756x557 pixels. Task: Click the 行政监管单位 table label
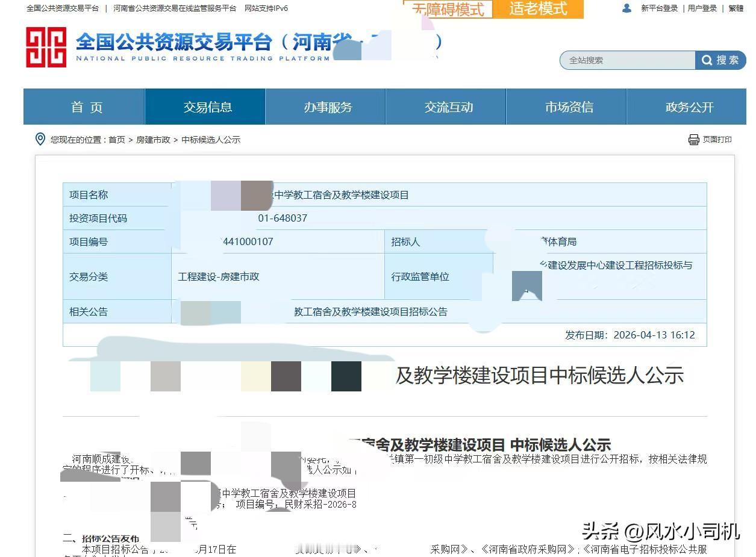pos(420,276)
